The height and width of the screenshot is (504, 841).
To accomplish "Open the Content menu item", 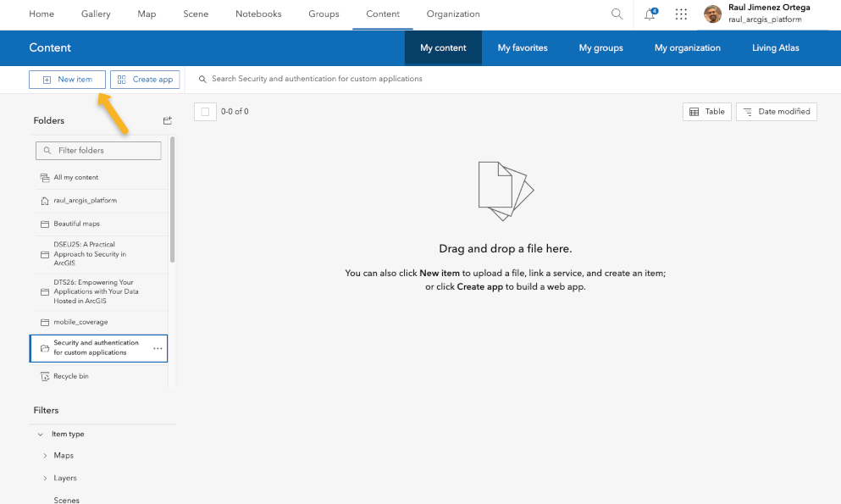I will click(x=383, y=14).
